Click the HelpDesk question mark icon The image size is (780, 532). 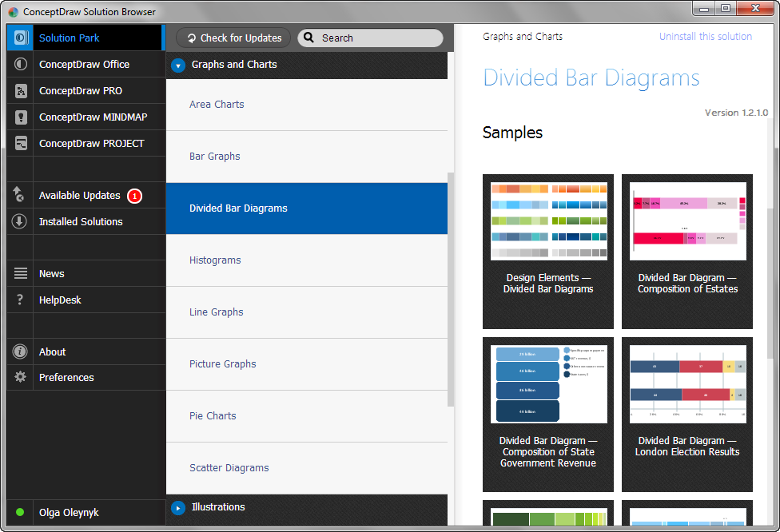pyautogui.click(x=20, y=300)
